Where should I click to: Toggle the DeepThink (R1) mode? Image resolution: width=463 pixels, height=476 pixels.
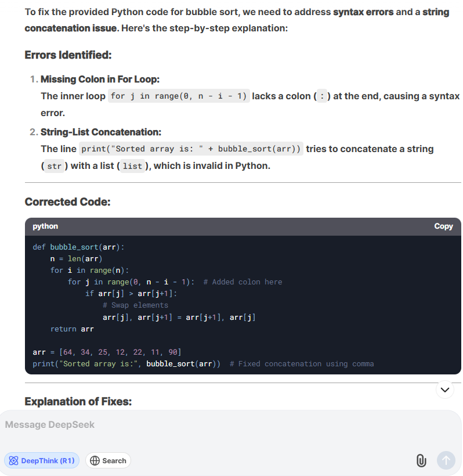pos(42,460)
